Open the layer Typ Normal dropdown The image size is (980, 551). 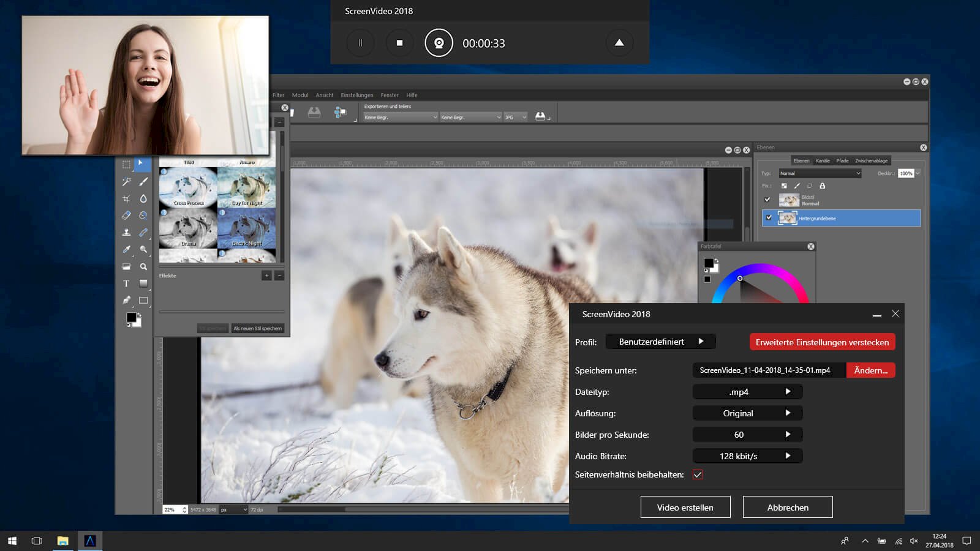tap(820, 174)
